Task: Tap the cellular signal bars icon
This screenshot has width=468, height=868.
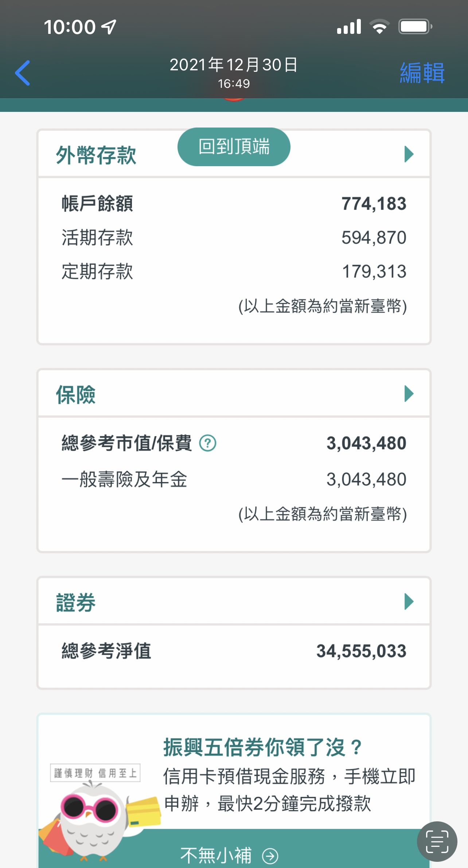Action: [x=349, y=27]
